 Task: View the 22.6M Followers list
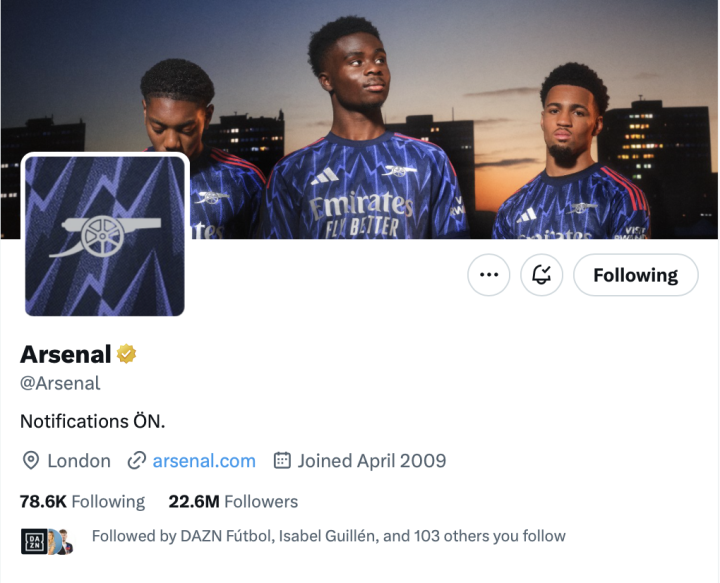click(233, 501)
